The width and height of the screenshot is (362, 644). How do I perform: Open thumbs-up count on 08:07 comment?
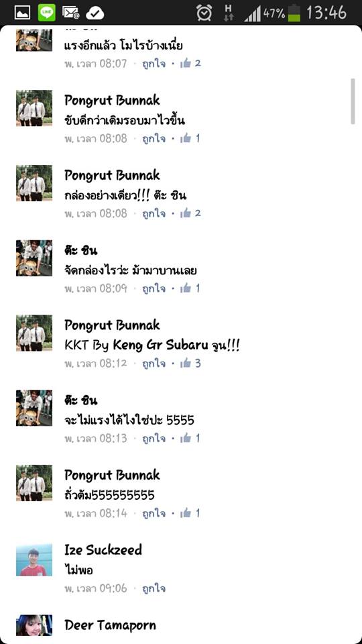(x=190, y=63)
